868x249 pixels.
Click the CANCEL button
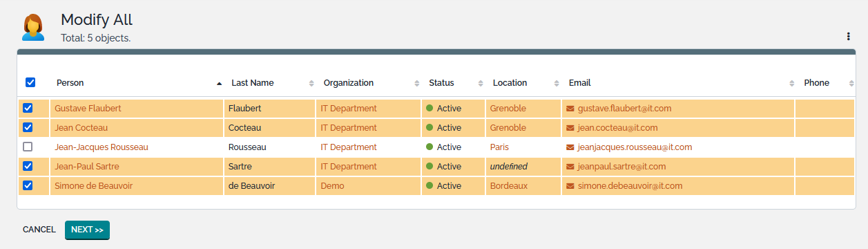point(39,230)
